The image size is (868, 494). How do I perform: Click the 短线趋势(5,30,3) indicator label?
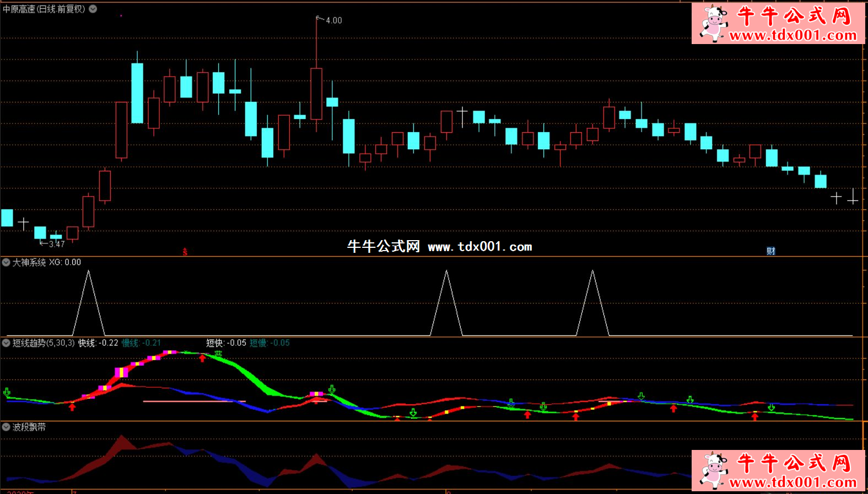coord(44,343)
